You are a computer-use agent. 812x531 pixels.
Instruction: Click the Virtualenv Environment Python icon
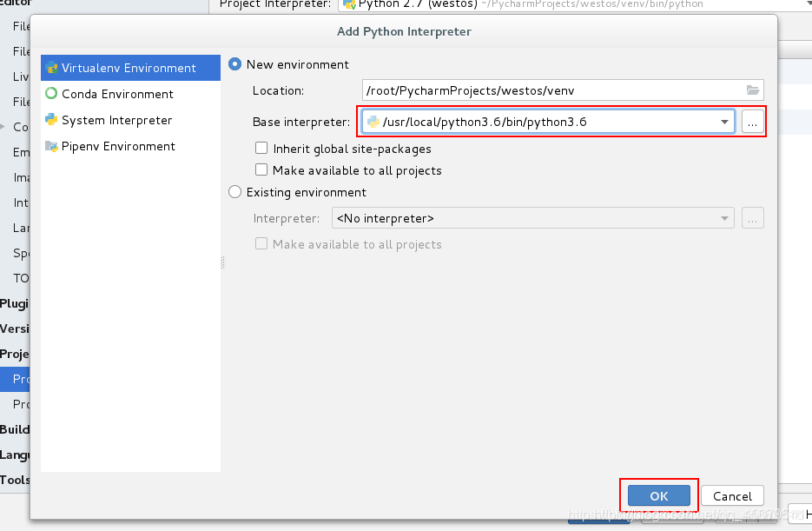51,68
